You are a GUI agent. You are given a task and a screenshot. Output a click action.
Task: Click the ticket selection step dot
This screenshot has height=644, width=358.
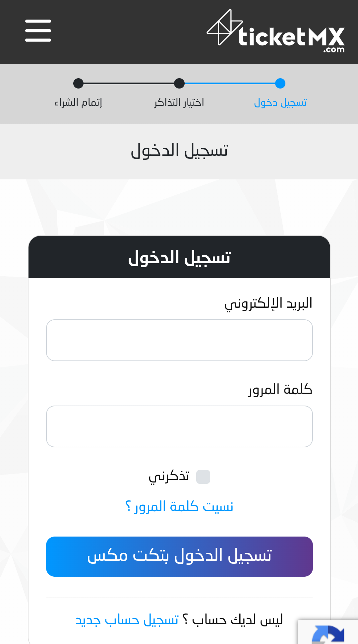[x=179, y=83]
